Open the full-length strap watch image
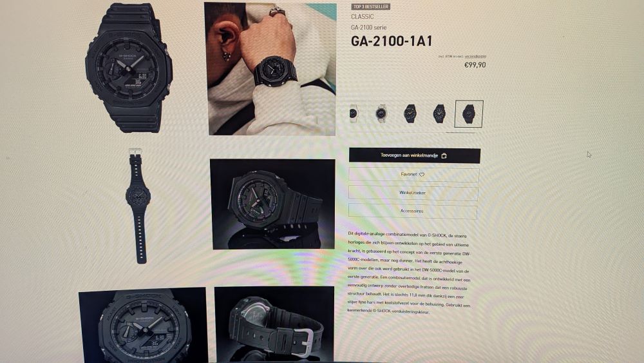 click(x=138, y=206)
